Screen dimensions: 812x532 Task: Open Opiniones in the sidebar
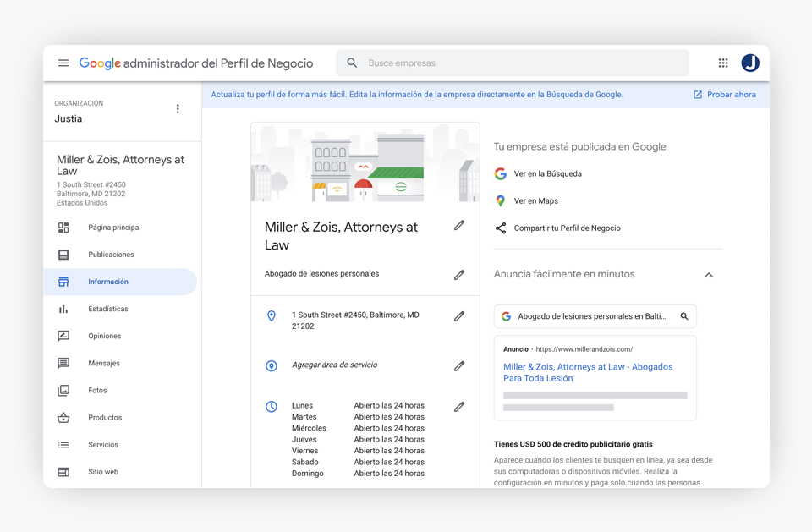[105, 336]
